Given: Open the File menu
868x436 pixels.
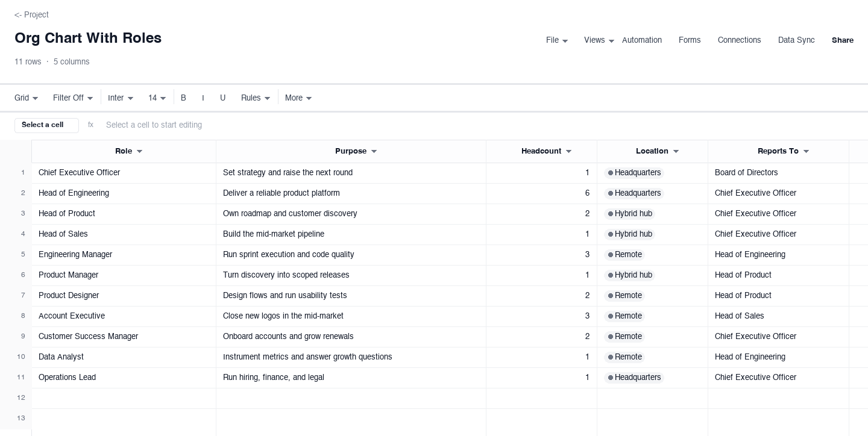Looking at the screenshot, I should coord(557,40).
